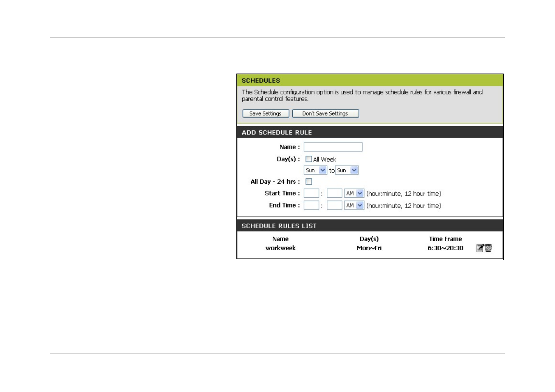Click the End Time hour field

311,205
